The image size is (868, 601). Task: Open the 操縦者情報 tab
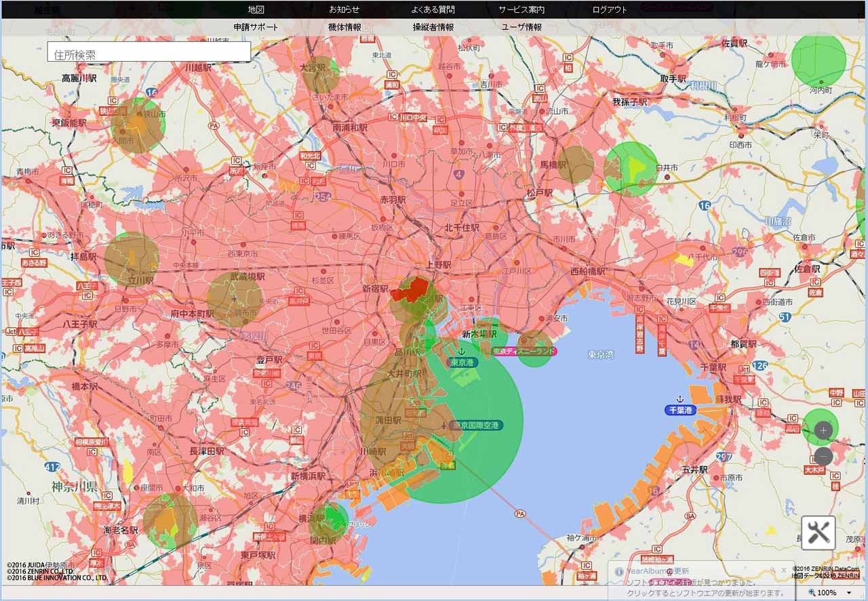pyautogui.click(x=433, y=27)
